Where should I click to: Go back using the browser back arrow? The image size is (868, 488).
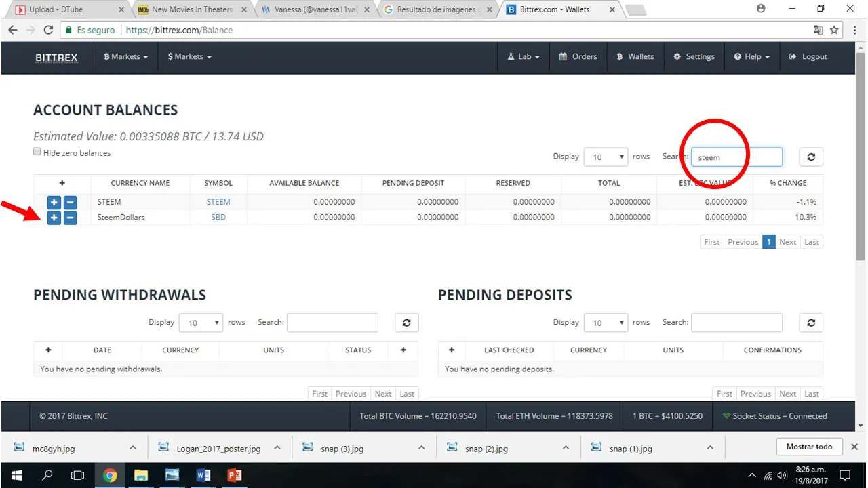click(13, 30)
